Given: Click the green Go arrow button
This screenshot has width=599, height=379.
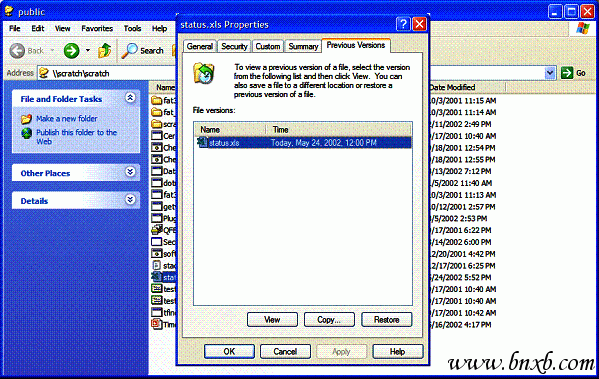Looking at the screenshot, I should 567,73.
